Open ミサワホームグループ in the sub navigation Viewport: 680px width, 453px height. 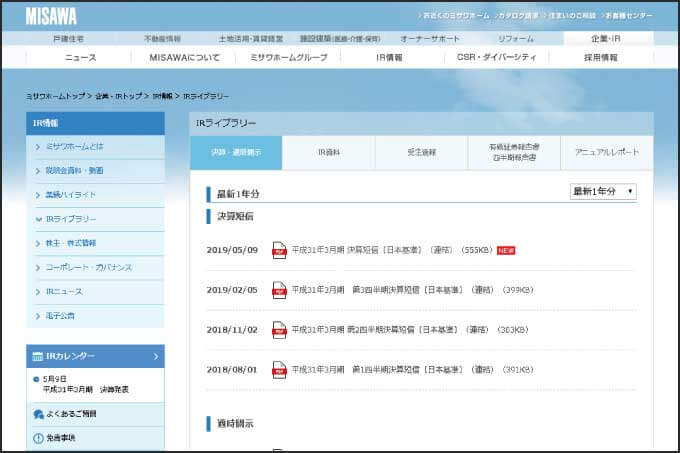[289, 57]
